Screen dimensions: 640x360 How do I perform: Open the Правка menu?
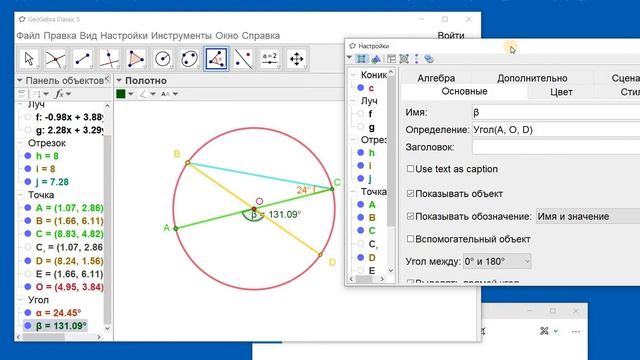pyautogui.click(x=60, y=36)
